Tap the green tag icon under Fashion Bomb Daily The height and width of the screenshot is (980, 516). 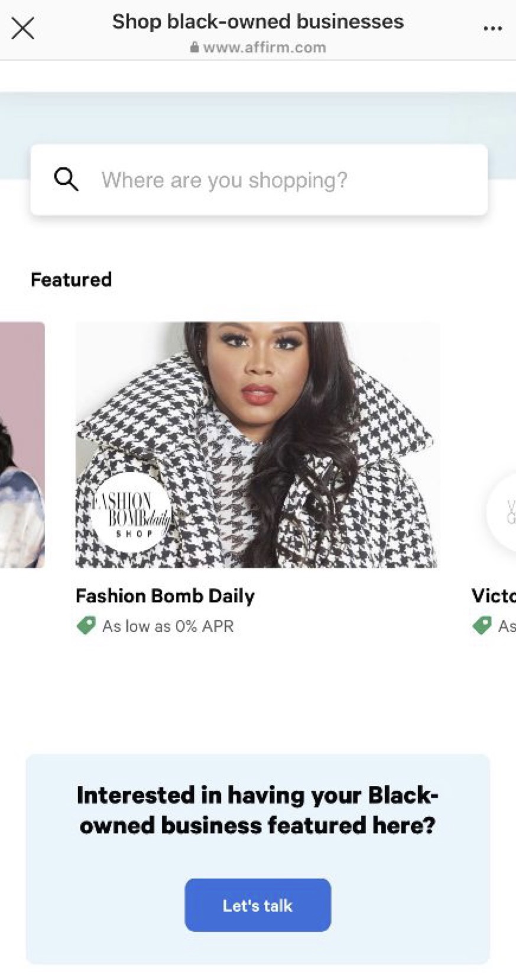86,625
